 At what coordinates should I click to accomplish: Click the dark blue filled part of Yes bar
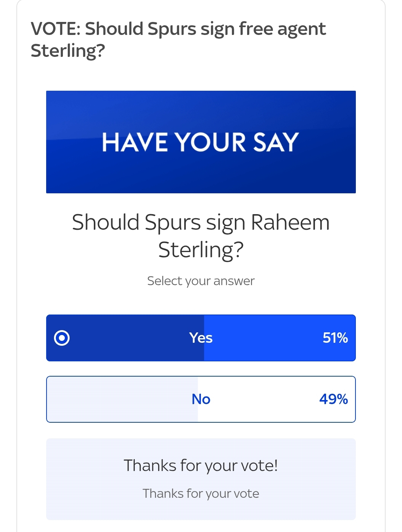(127, 338)
